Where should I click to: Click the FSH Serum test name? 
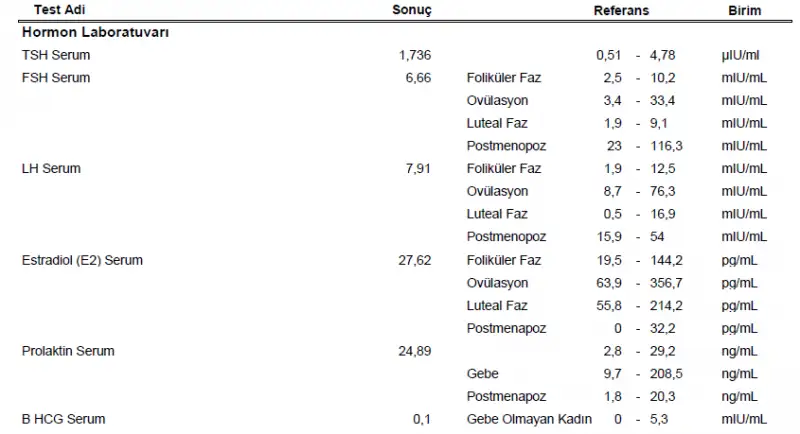56,78
